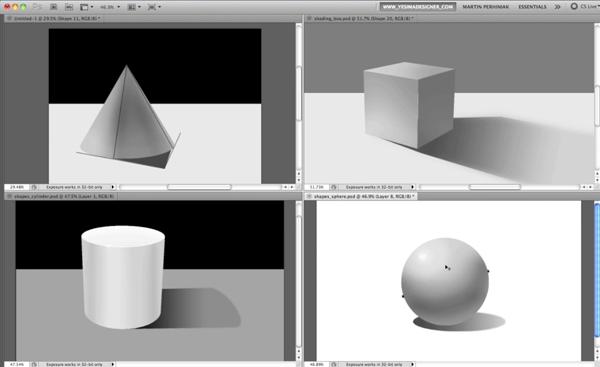600x367 pixels.
Task: Close the shapes_cylinder.psd document
Action: click(9, 196)
